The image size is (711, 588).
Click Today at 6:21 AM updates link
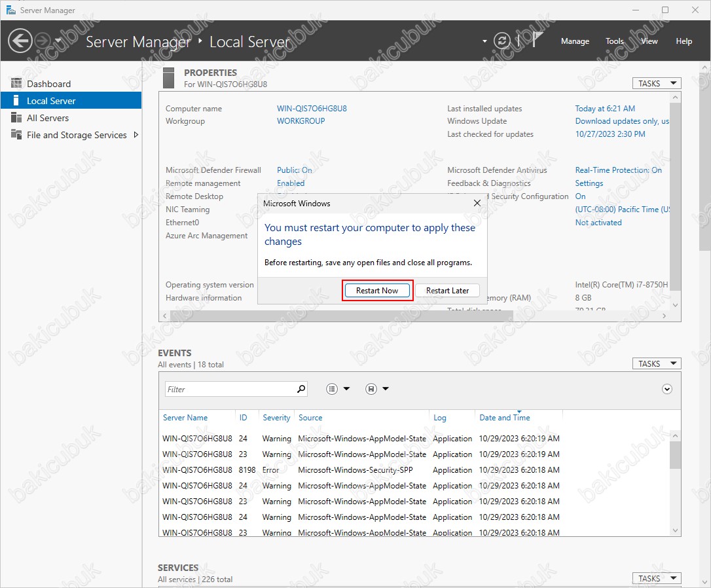pos(605,108)
